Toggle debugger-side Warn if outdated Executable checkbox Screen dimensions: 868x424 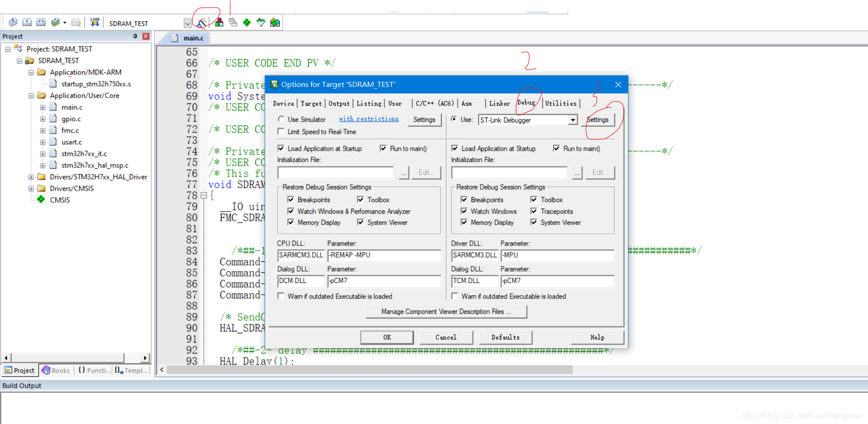(x=455, y=296)
